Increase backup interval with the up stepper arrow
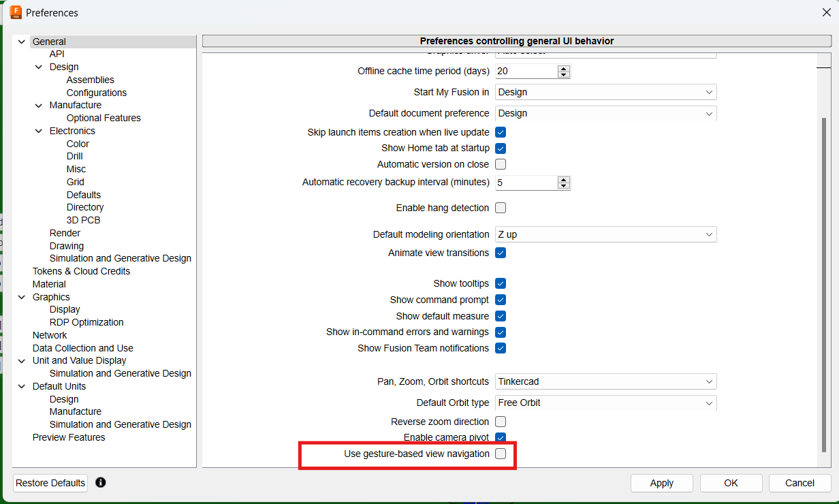Image resolution: width=839 pixels, height=504 pixels. (564, 178)
